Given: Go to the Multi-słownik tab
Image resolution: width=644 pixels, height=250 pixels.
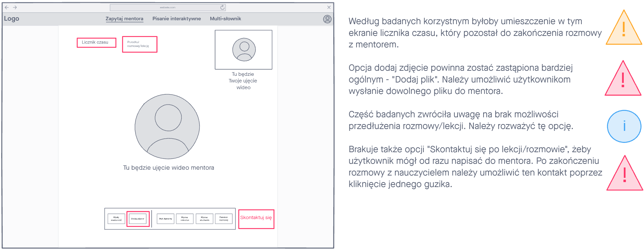Looking at the screenshot, I should pyautogui.click(x=225, y=19).
